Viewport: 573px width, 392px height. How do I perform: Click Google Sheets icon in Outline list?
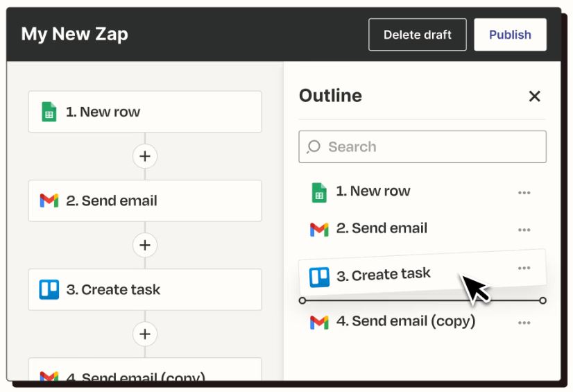coord(319,192)
